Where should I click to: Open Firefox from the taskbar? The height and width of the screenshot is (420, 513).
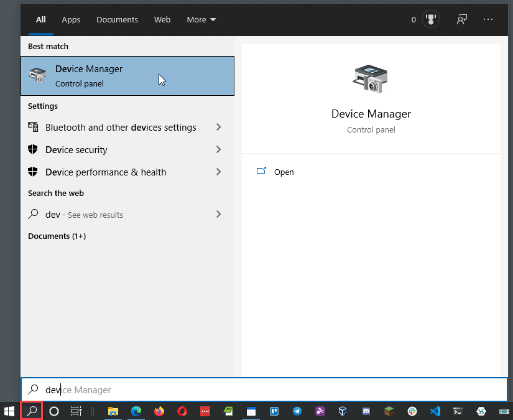coord(159,411)
